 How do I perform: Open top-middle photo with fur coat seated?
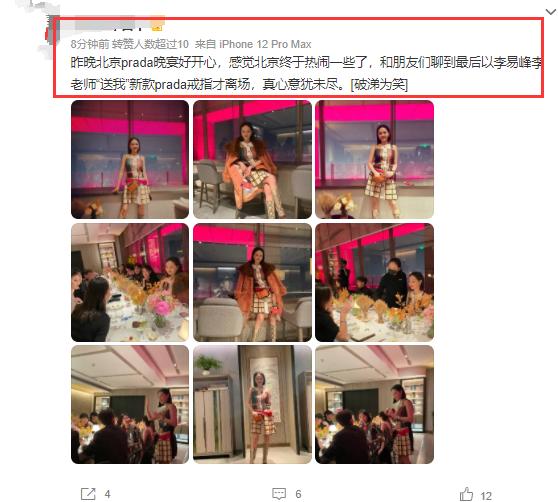[252, 159]
